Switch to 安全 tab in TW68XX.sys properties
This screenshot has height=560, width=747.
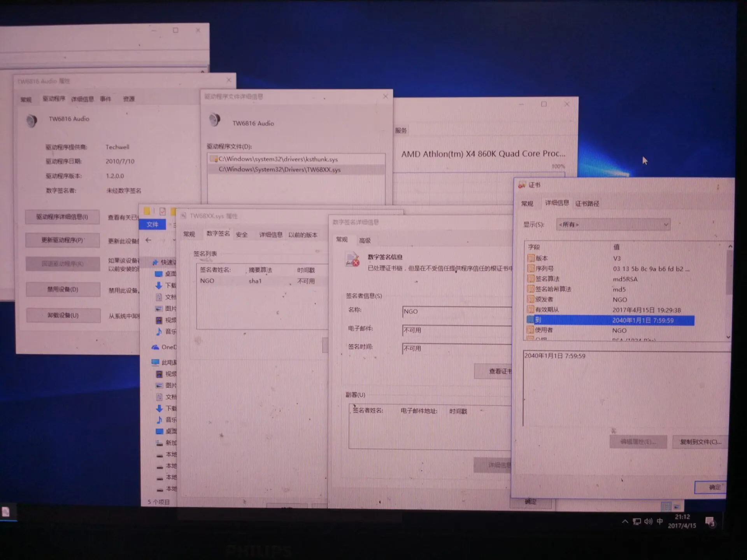tap(242, 234)
